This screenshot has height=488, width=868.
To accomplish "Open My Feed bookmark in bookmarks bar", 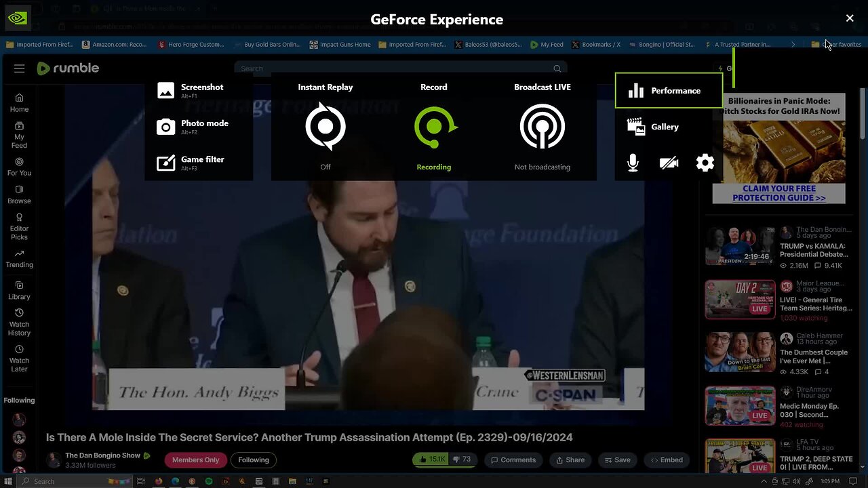I will point(547,44).
